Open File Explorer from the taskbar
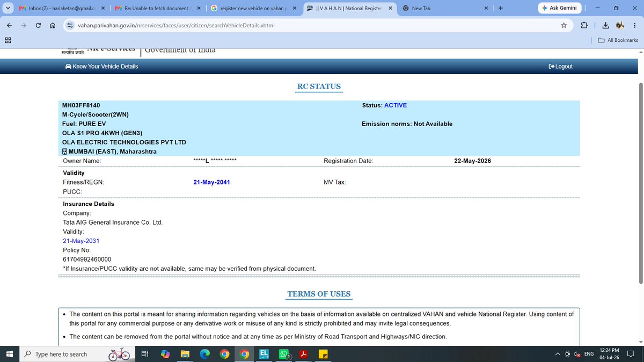Image resolution: width=644 pixels, height=362 pixels. 185,354
